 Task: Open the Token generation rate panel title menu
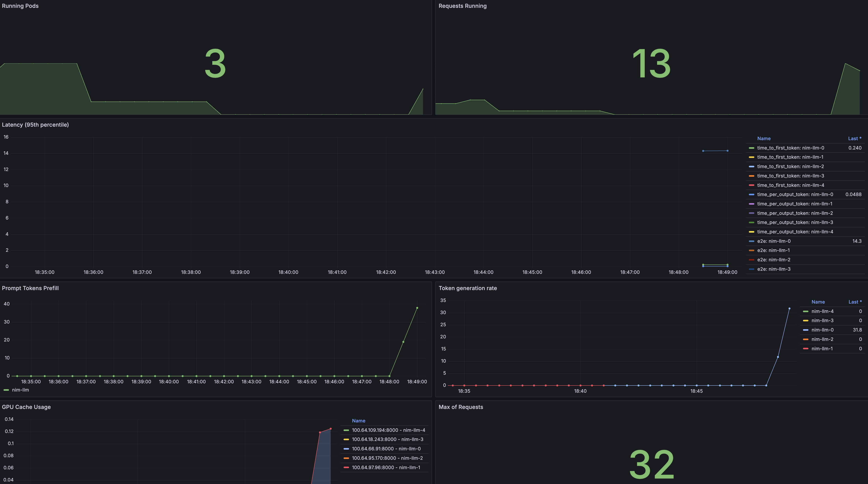coord(467,288)
